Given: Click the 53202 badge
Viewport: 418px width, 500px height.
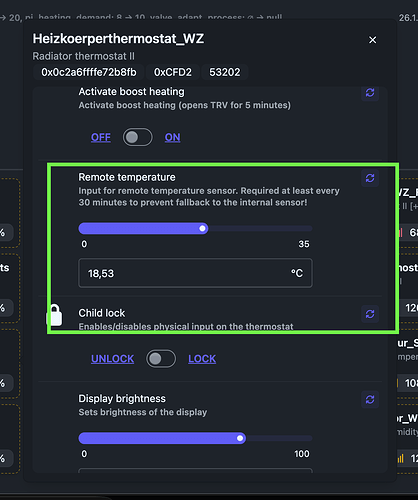Looking at the screenshot, I should 225,72.
